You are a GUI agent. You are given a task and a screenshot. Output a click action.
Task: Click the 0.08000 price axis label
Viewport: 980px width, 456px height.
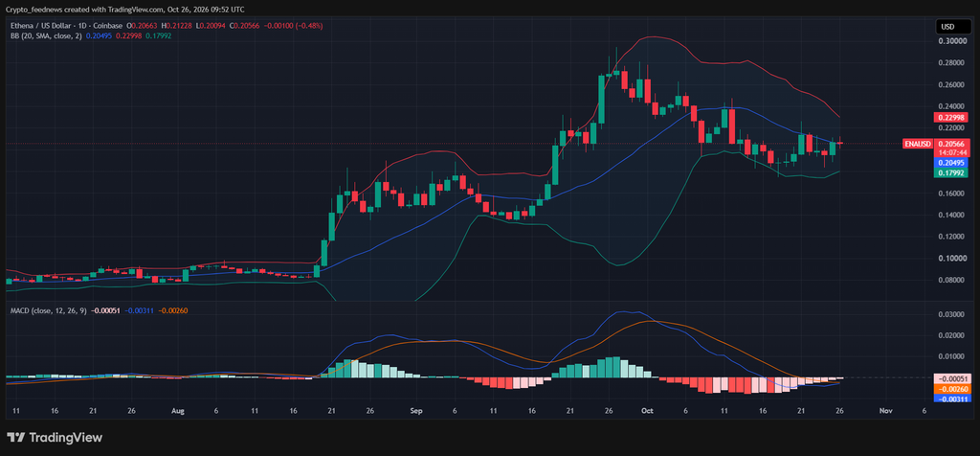tap(953, 281)
